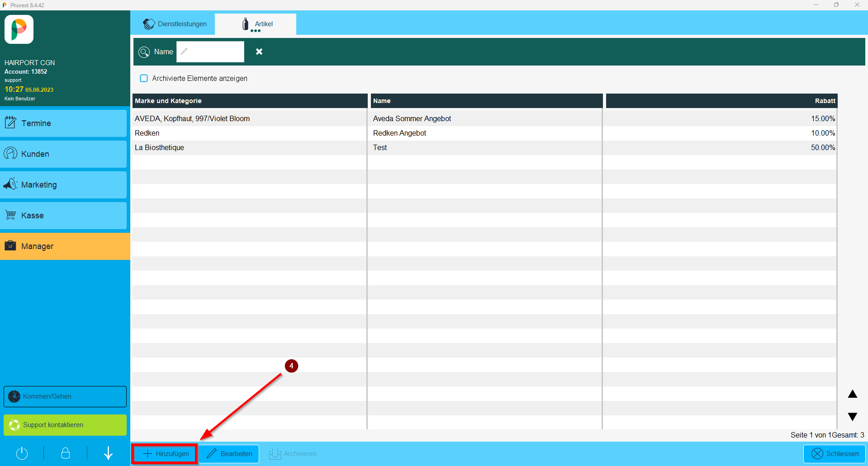
Task: Click the Bearbeiten pencil icon
Action: click(x=211, y=454)
